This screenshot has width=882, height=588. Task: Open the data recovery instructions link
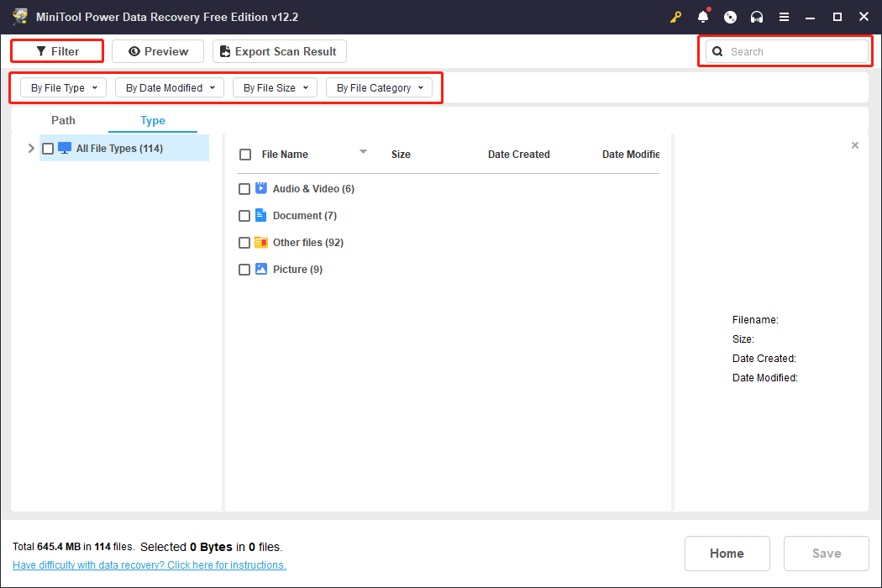coord(149,565)
